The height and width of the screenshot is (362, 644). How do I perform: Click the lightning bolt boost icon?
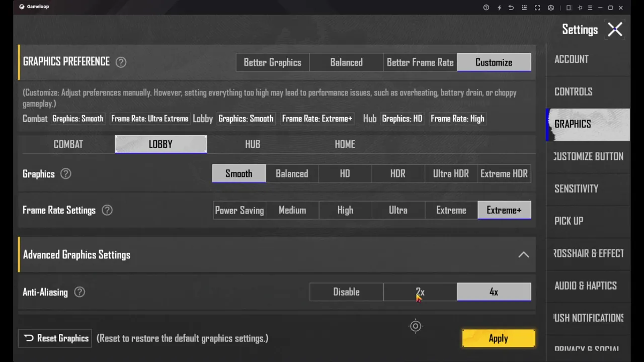pyautogui.click(x=499, y=8)
